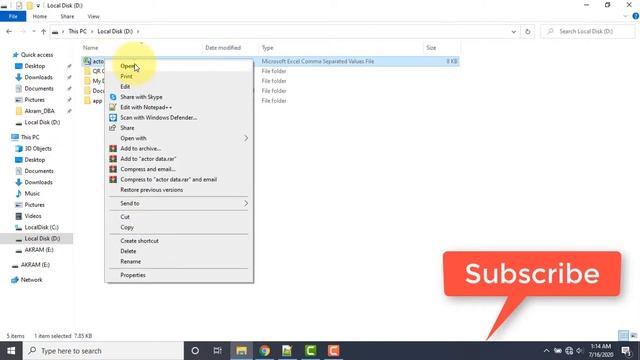Click Local Disk (D:) in address bar
This screenshot has height=360, width=640.
pyautogui.click(x=115, y=31)
